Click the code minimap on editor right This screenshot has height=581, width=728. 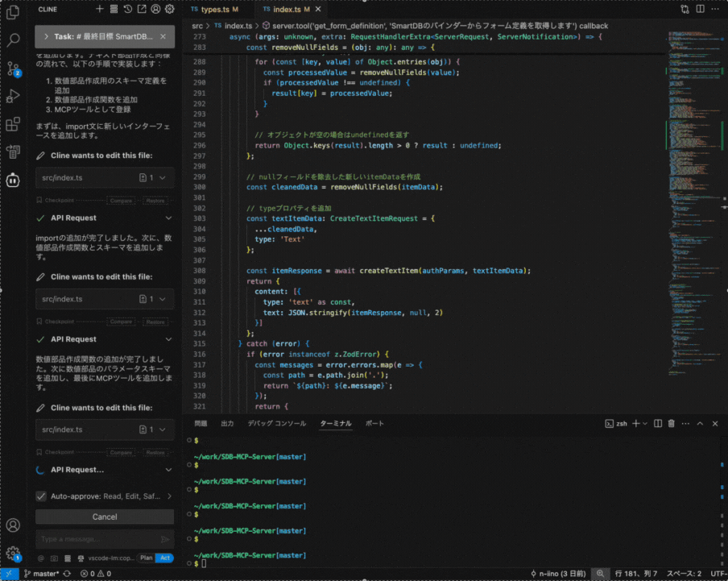pos(695,205)
